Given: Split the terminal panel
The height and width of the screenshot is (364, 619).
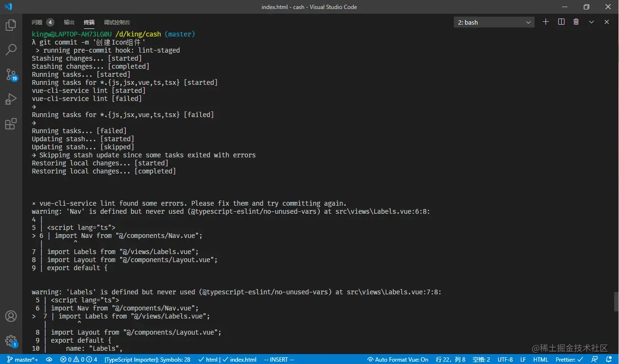Looking at the screenshot, I should 561,22.
